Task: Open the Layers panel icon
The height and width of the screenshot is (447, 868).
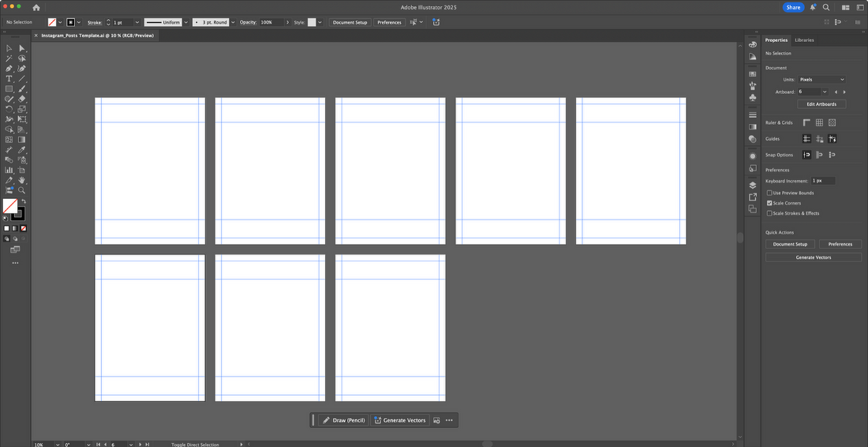Action: pyautogui.click(x=753, y=185)
